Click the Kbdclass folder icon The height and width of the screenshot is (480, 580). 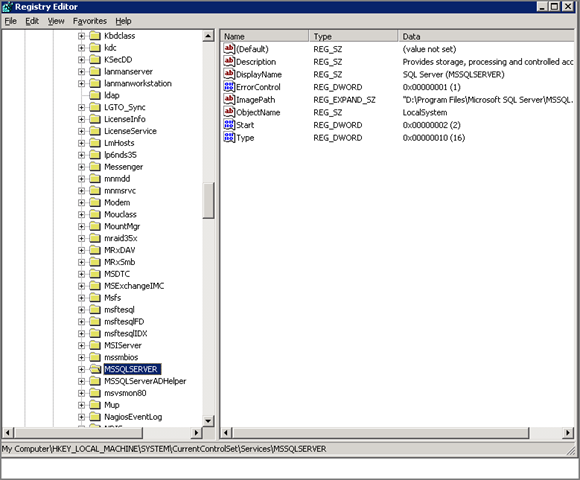pyautogui.click(x=95, y=36)
